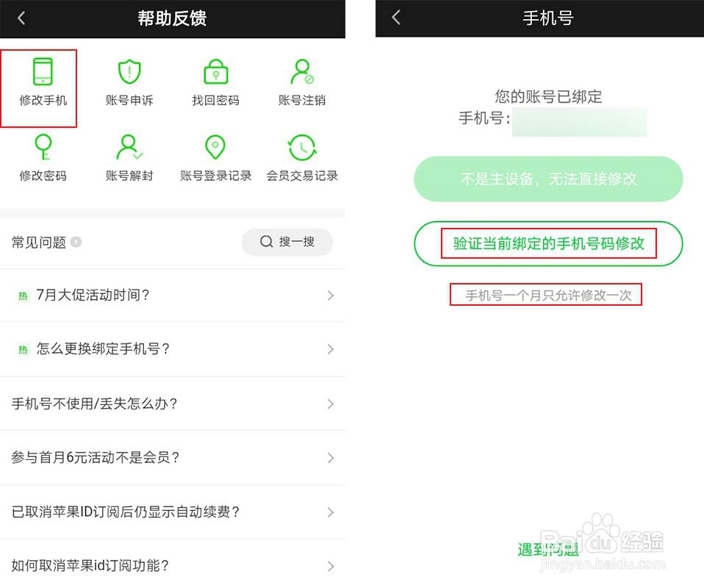This screenshot has width=704, height=588.
Task: Open 怎么更换绑定手机号 question chevron
Action: [x=331, y=349]
